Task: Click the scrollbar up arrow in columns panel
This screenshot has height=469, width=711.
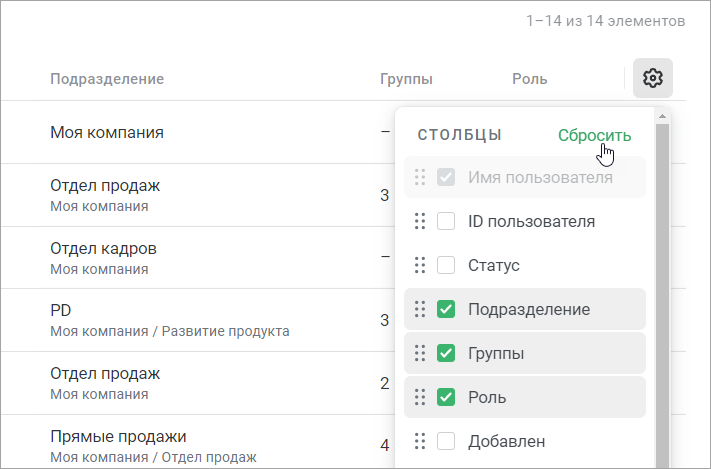Action: click(x=662, y=117)
